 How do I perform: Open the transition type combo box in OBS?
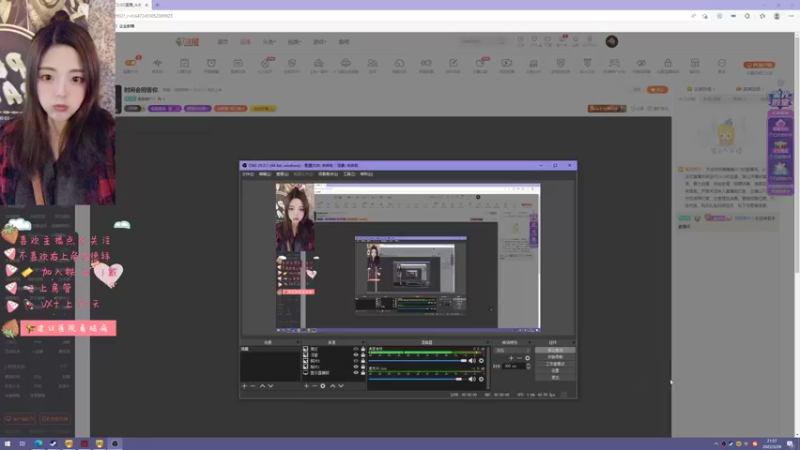[x=513, y=351]
